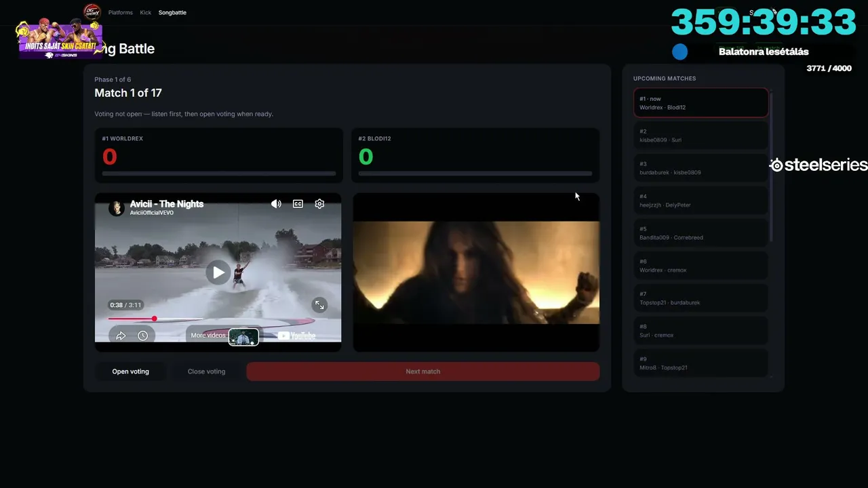
Task: Click the 359:39:33 countdown timer
Action: 764,22
